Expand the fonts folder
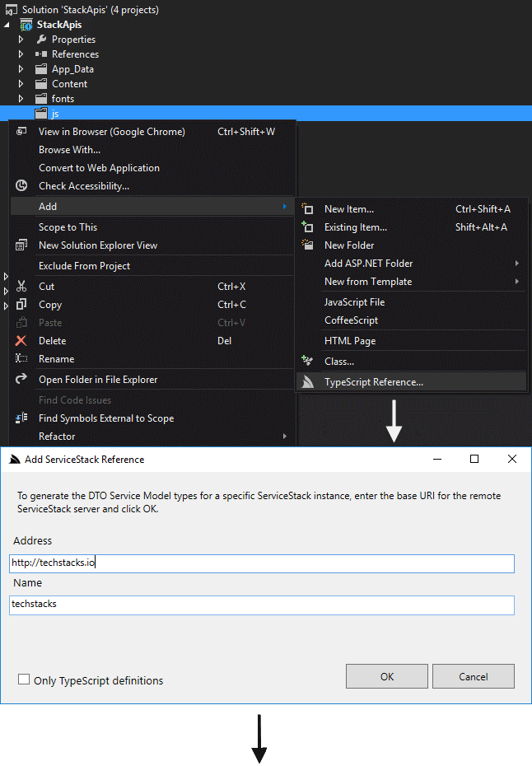 [x=21, y=98]
